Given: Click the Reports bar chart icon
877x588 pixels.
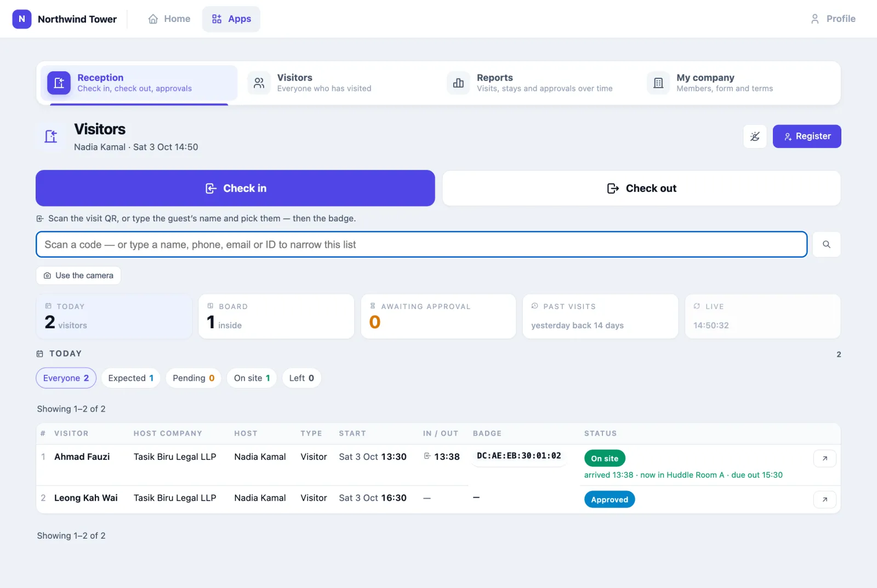Looking at the screenshot, I should click(459, 83).
